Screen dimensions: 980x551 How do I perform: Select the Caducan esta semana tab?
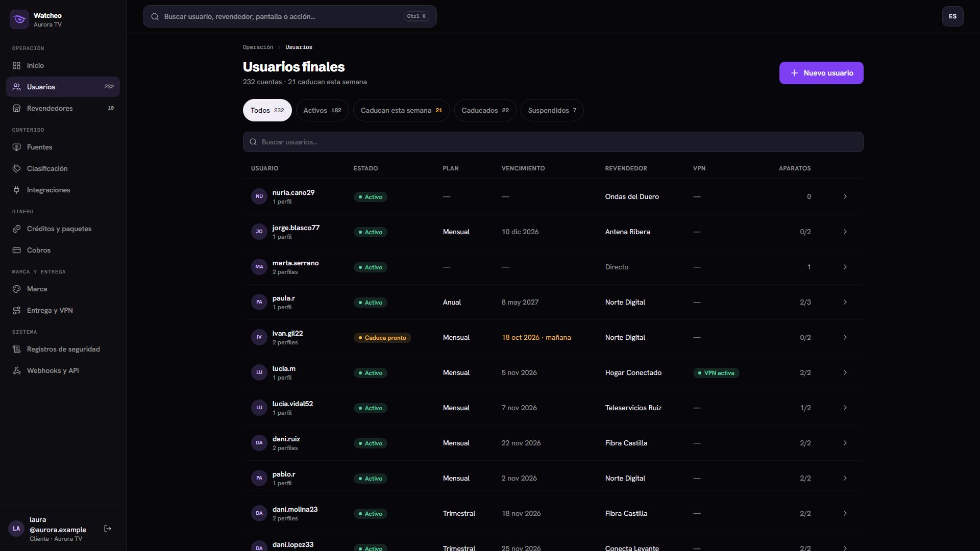[x=401, y=110]
